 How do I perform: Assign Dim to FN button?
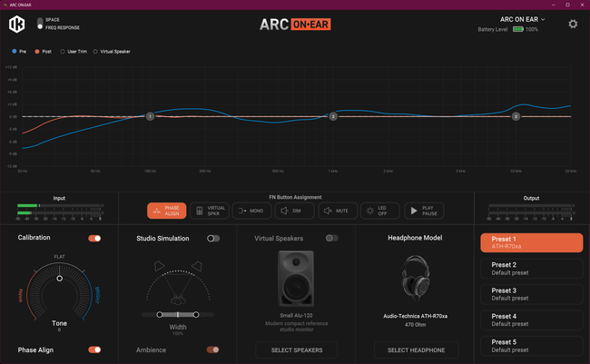pyautogui.click(x=295, y=211)
